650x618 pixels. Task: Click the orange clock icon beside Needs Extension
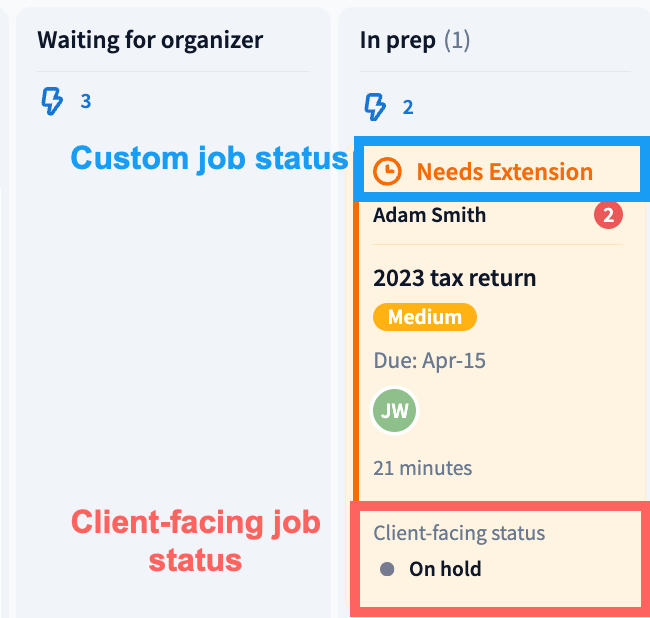[387, 172]
